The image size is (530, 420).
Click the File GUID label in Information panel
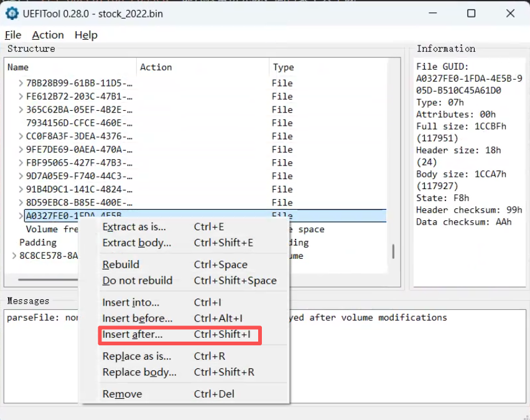tap(442, 67)
